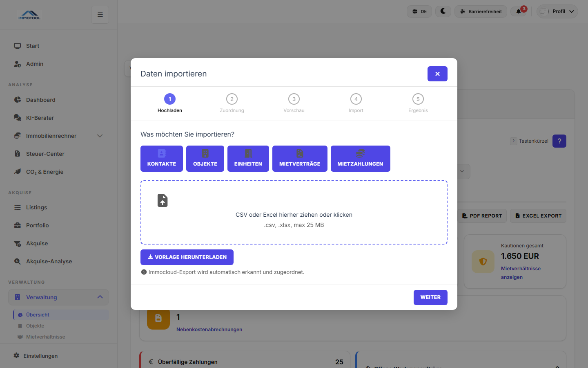Collapse the Verwaltung section
The width and height of the screenshot is (588, 368).
coord(100,297)
